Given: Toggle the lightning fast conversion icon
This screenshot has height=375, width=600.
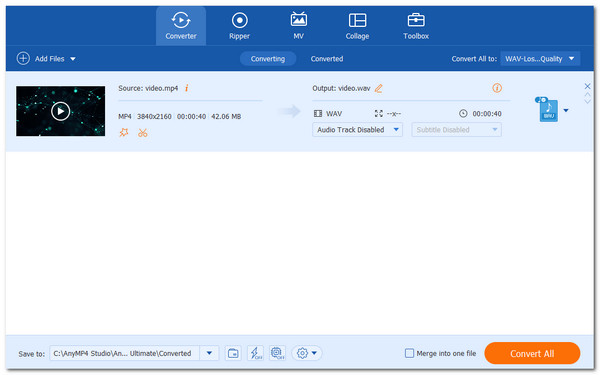Looking at the screenshot, I should click(x=255, y=353).
